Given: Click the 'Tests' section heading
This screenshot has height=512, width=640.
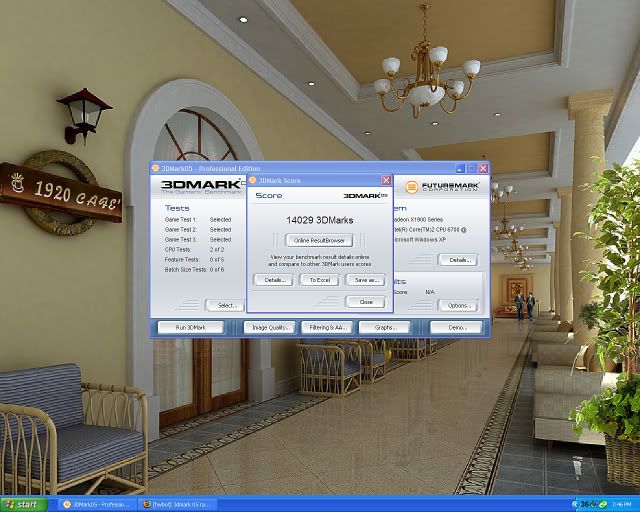Looking at the screenshot, I should (x=177, y=208).
